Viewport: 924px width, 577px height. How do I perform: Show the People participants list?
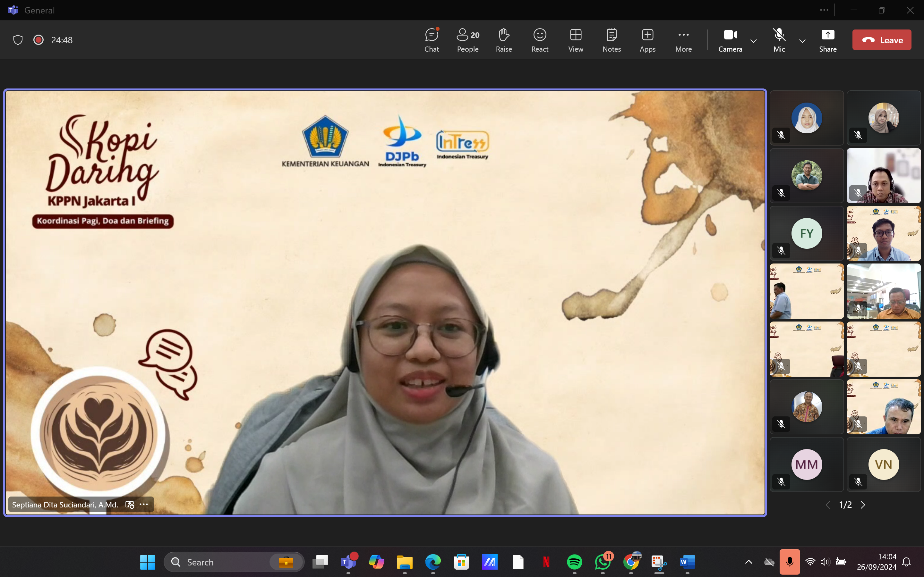[x=468, y=40]
